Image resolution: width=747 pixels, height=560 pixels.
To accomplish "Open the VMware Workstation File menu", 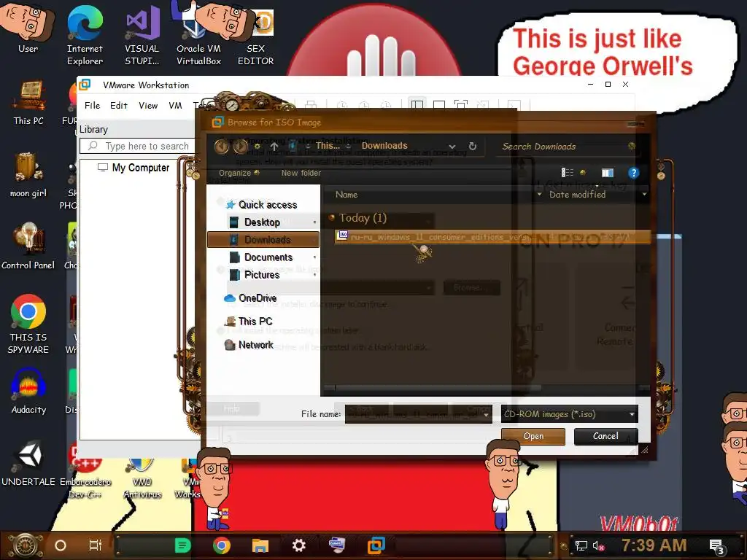I will pos(93,105).
